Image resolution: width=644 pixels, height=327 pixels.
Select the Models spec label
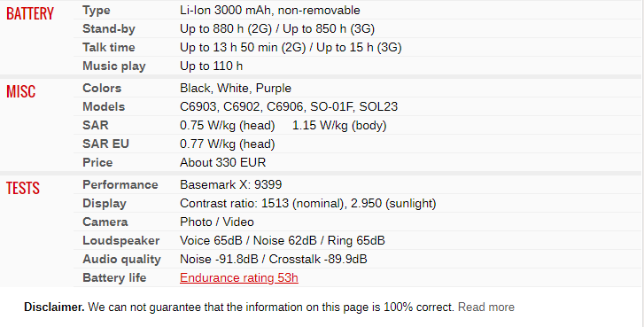click(x=104, y=107)
